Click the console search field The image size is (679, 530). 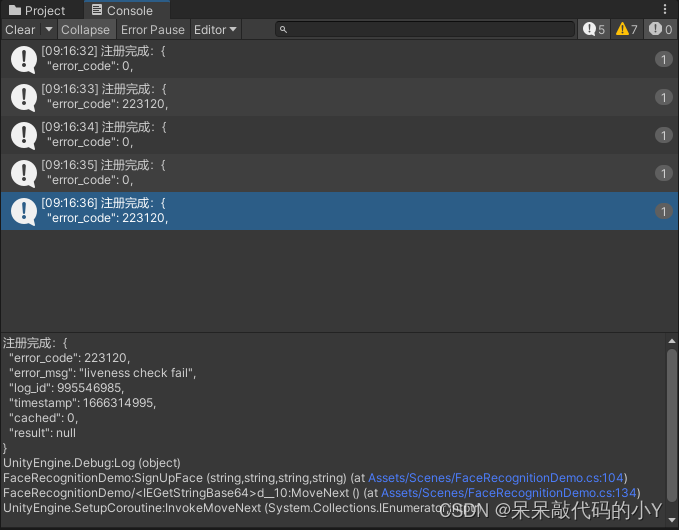click(x=430, y=30)
